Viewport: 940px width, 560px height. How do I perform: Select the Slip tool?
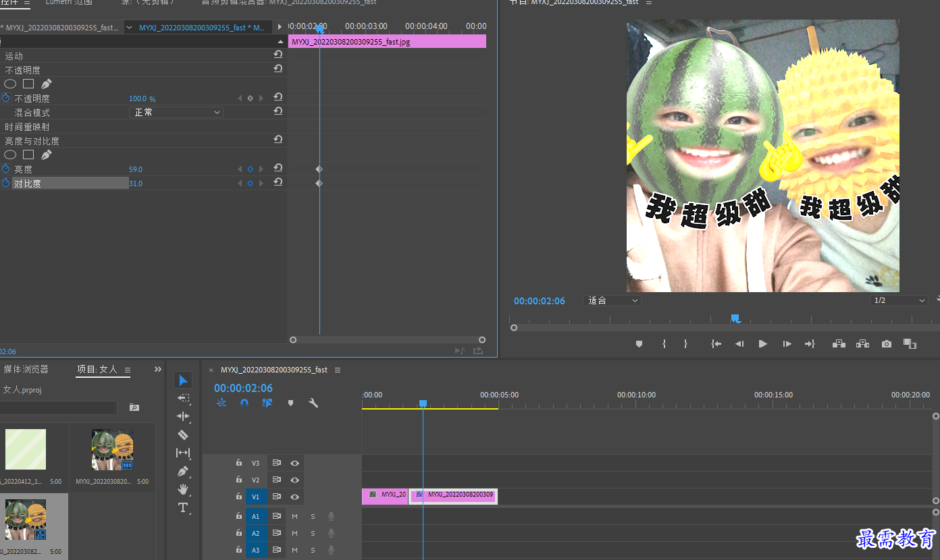click(183, 453)
